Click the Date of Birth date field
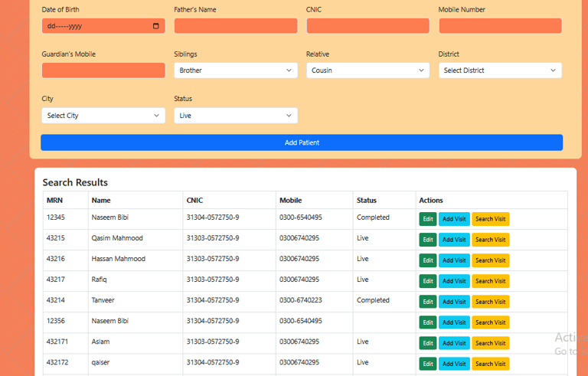Viewport: 588px width, 376px height. click(x=103, y=26)
